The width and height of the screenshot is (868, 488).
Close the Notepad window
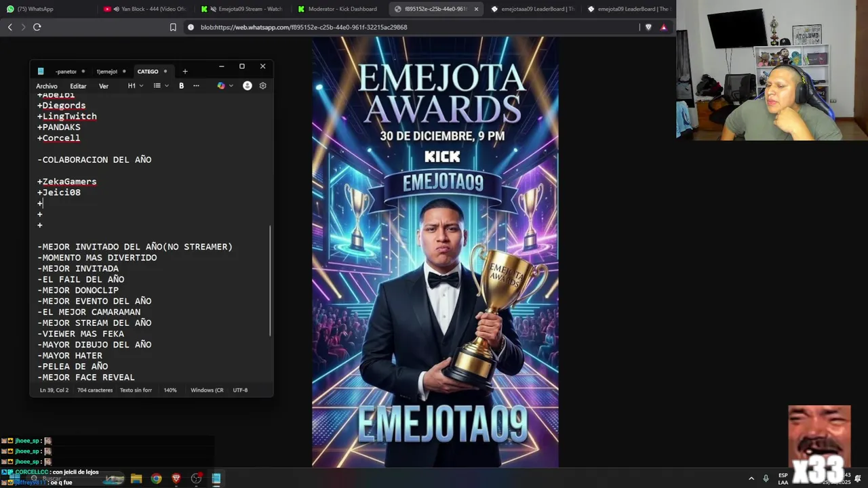point(262,66)
